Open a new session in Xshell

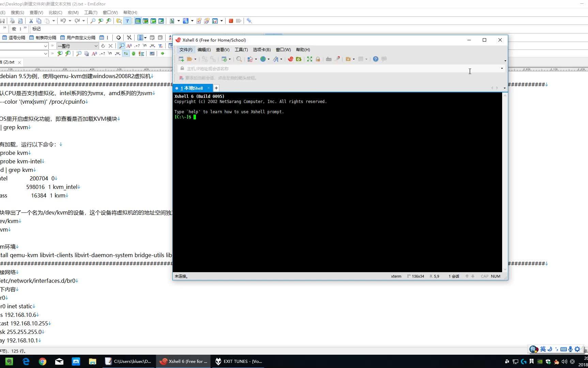click(x=181, y=59)
